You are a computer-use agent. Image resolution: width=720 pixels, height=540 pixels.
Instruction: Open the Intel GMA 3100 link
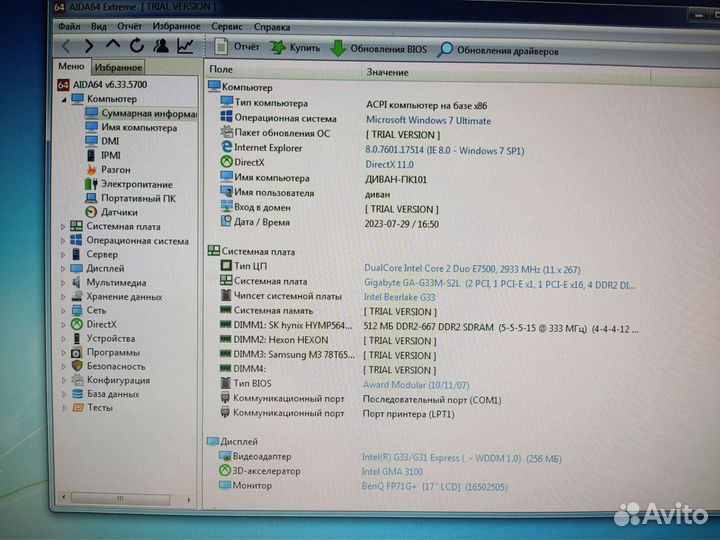pyautogui.click(x=392, y=472)
